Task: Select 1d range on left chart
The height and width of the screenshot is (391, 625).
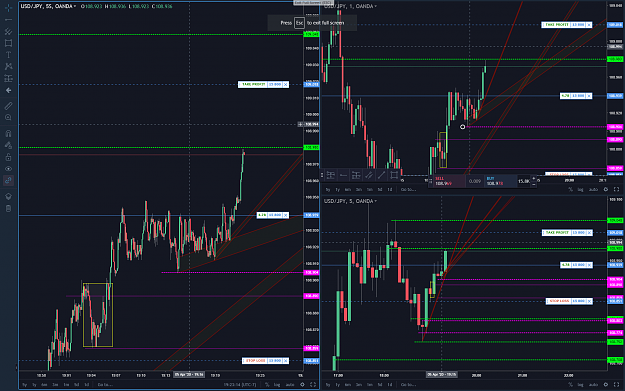Action: tap(86, 385)
